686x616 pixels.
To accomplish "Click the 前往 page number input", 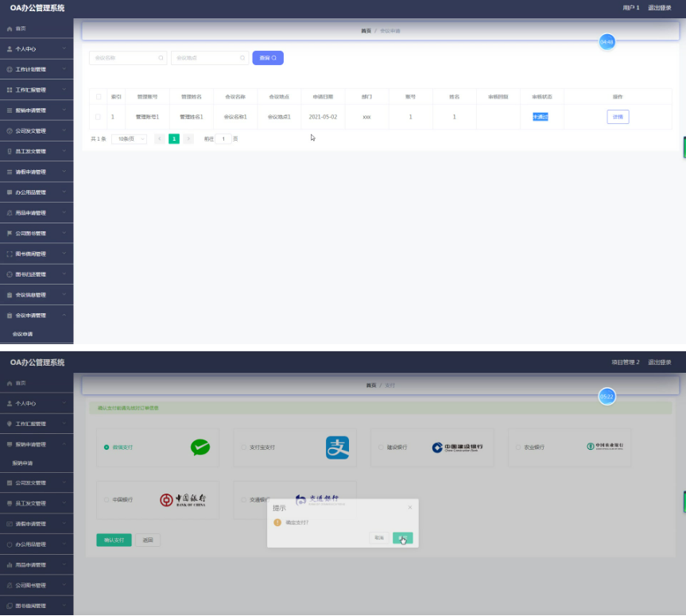I will (223, 138).
